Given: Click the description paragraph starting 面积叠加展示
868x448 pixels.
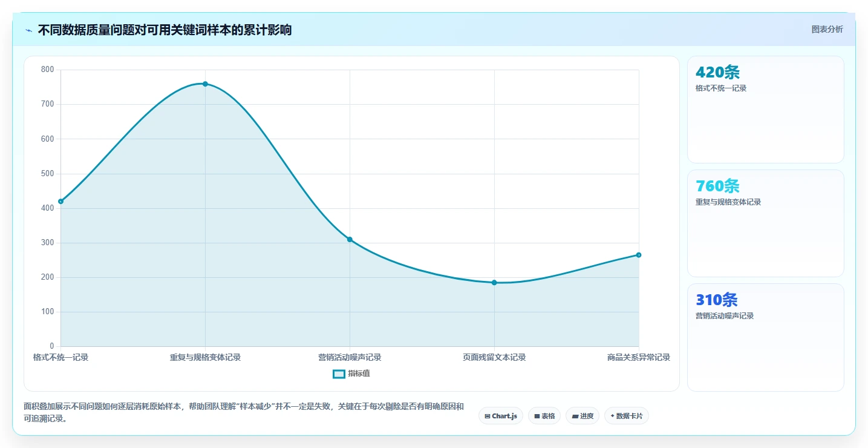Looking at the screenshot, I should click(x=244, y=412).
